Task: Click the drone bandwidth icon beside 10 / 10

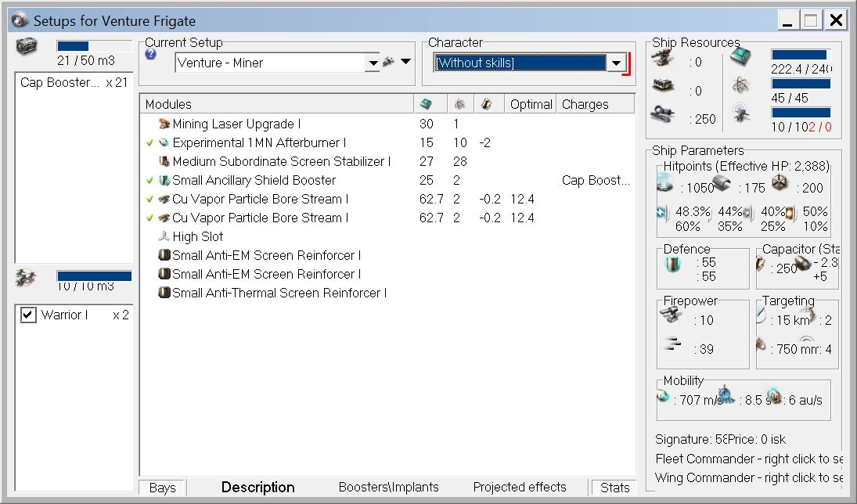Action: pyautogui.click(x=740, y=113)
